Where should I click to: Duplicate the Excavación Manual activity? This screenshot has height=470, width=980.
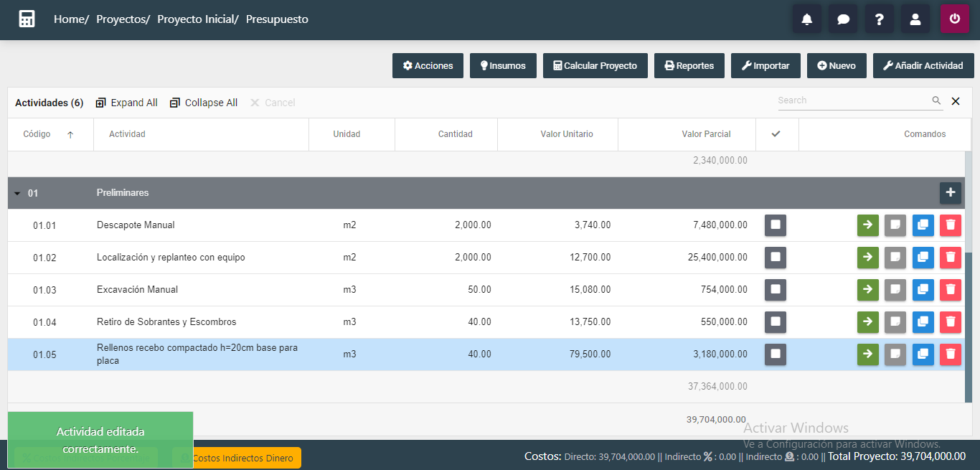(x=923, y=290)
